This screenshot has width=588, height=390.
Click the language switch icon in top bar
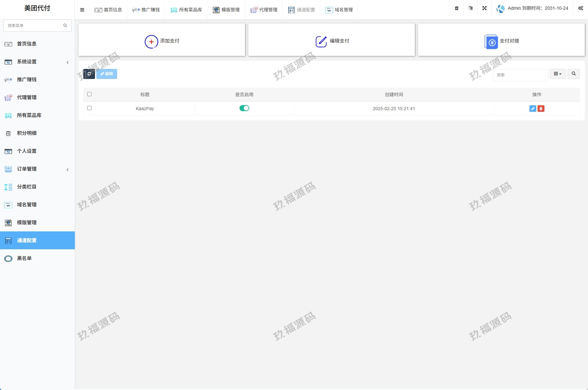point(471,8)
